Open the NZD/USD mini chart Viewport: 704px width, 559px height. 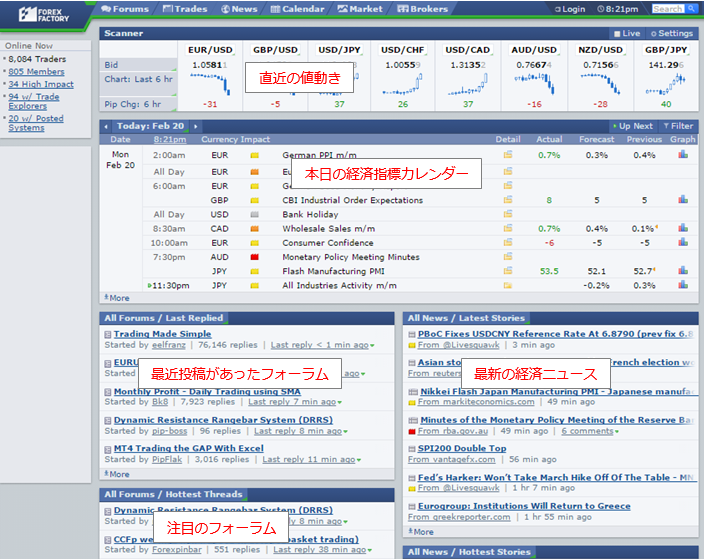click(x=600, y=84)
